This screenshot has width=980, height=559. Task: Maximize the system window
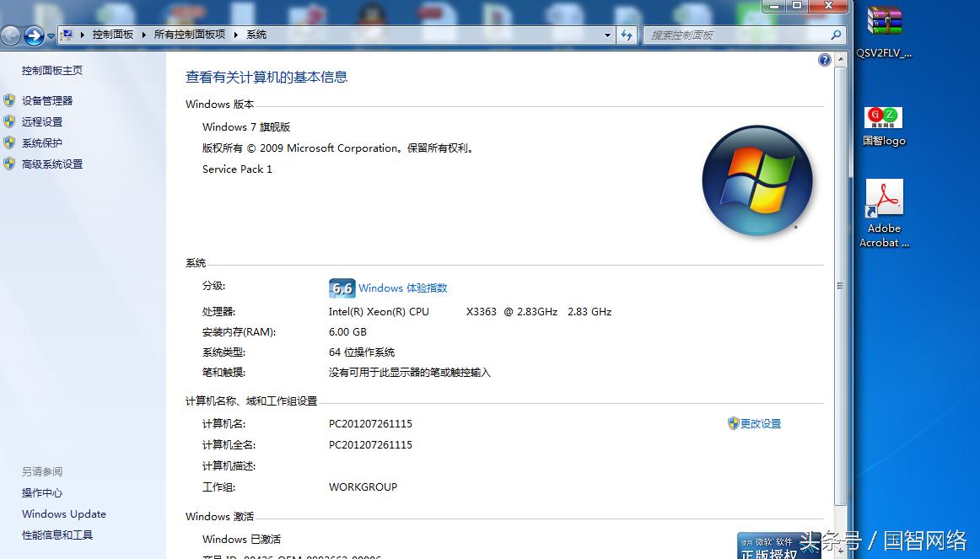[797, 6]
